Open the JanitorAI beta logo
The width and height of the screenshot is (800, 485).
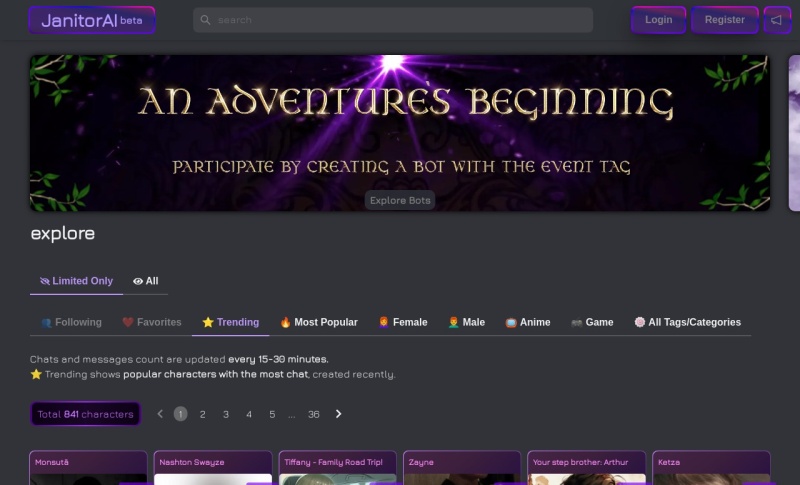[x=92, y=20]
